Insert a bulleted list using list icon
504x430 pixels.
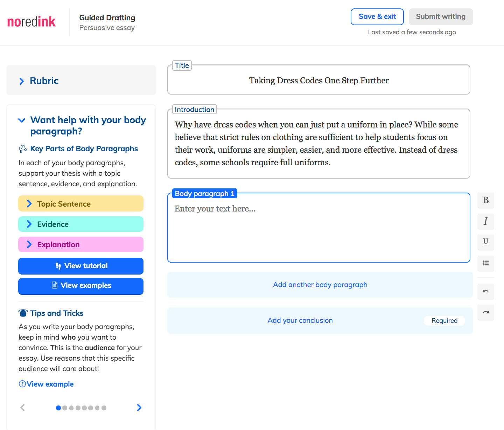pyautogui.click(x=485, y=263)
